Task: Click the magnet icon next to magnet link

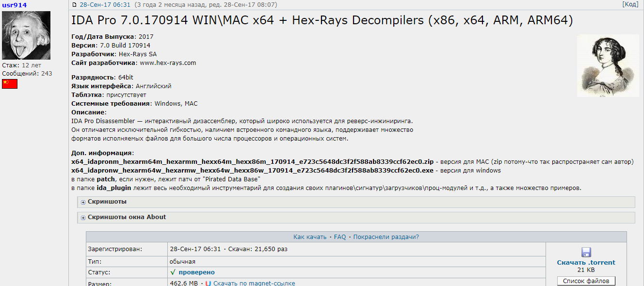Action: pos(208,284)
